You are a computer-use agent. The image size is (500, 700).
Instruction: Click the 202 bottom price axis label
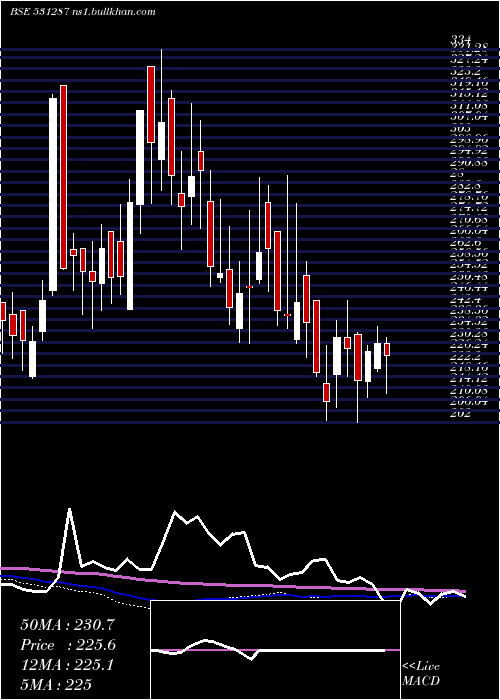(x=461, y=413)
